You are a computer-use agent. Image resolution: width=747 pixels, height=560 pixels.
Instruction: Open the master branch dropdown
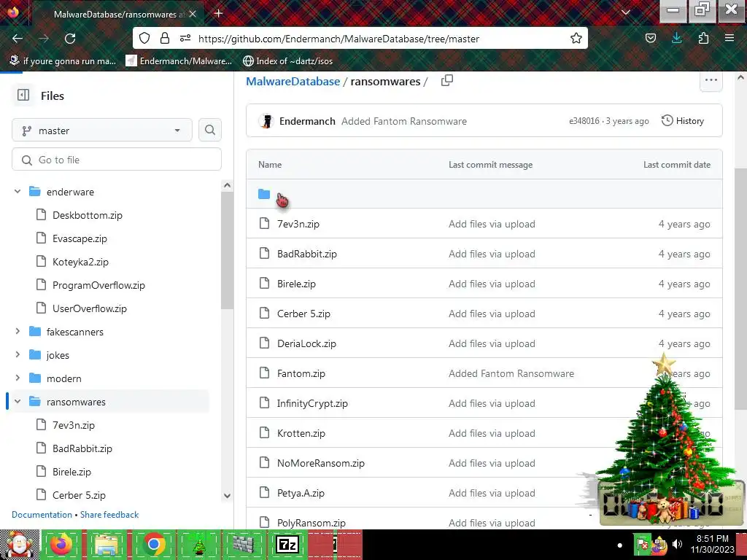pos(102,130)
